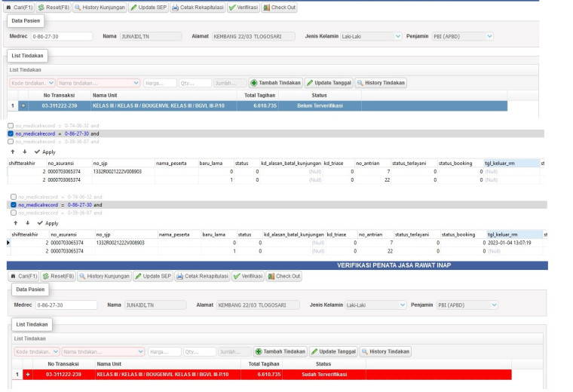Uncheck the no_medicalrecord 0-86-27-30 filter in the first filter list
573x392 pixels.
coord(11,133)
